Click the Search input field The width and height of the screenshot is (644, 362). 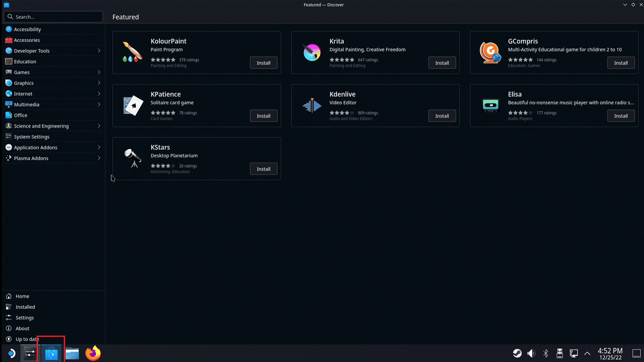point(53,17)
